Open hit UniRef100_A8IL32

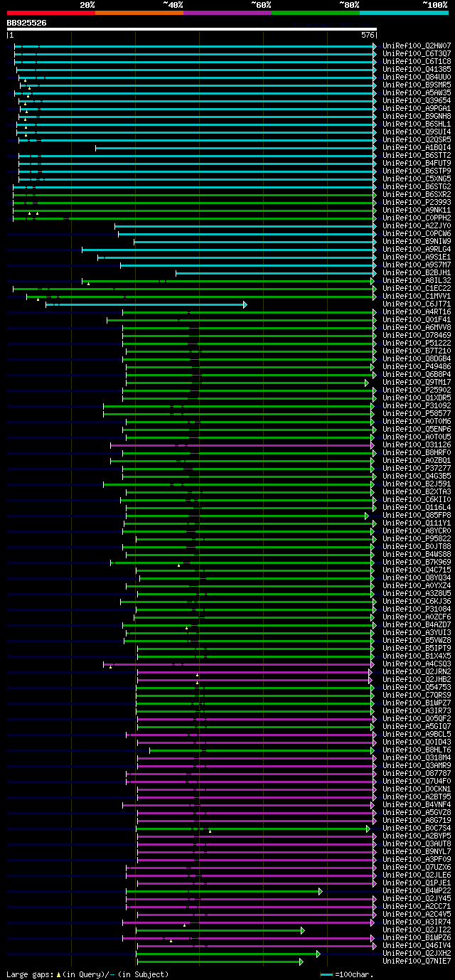pos(417,280)
